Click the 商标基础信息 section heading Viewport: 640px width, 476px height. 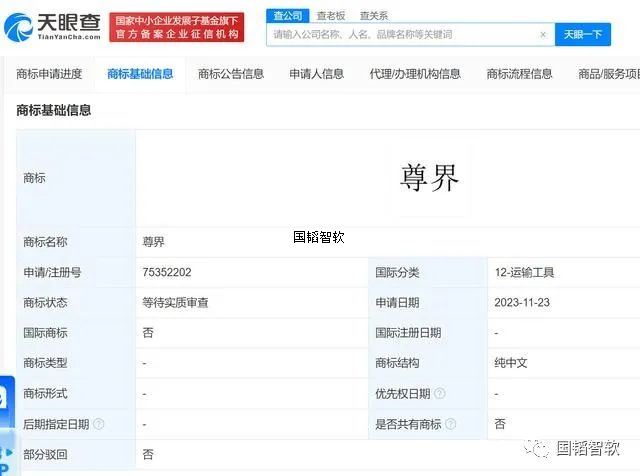point(53,110)
